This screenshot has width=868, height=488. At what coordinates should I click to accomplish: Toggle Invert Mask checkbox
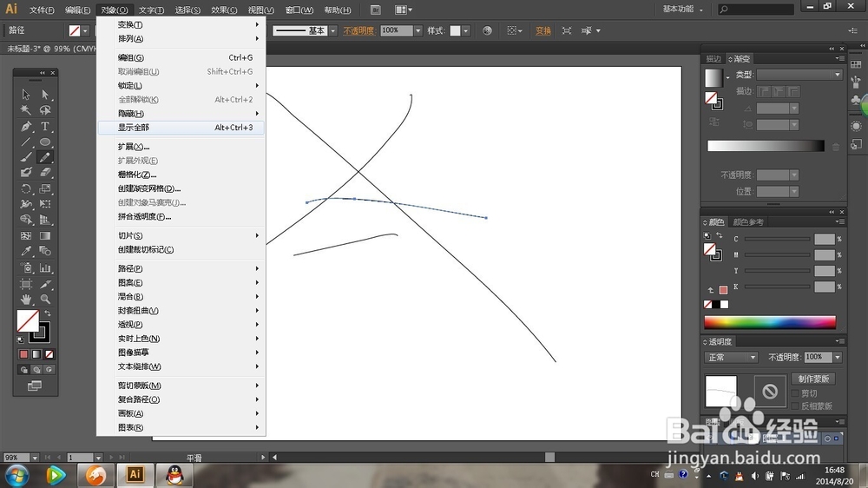(795, 406)
